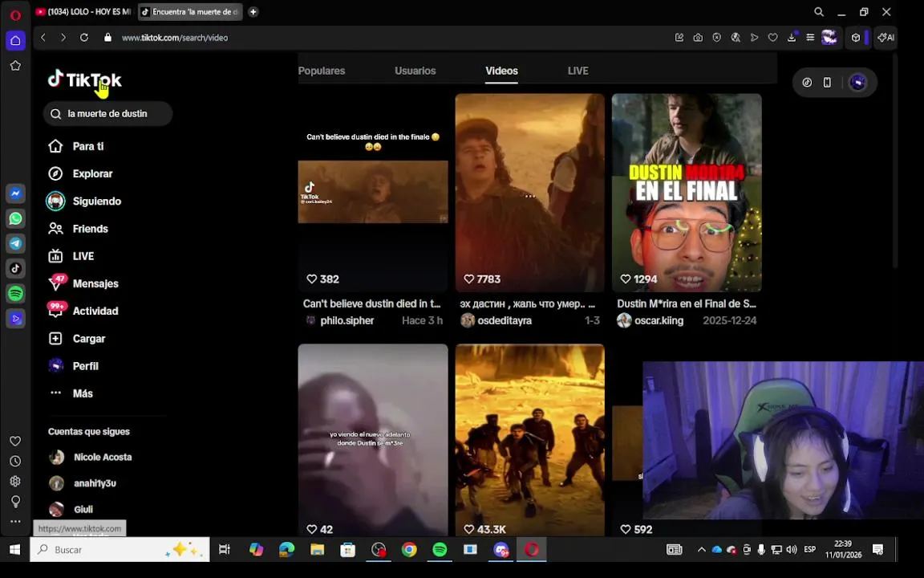Open a new browser tab
924x578 pixels.
pos(253,12)
